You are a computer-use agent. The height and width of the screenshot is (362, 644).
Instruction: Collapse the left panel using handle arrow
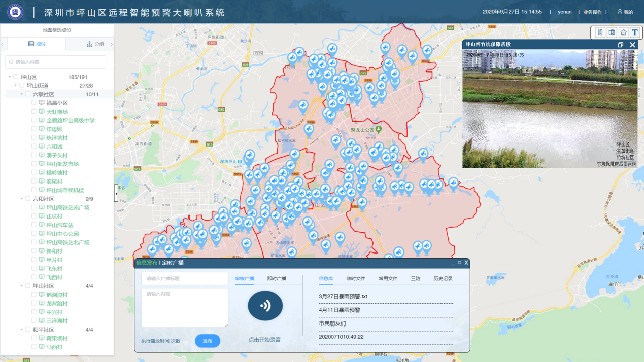(x=116, y=193)
